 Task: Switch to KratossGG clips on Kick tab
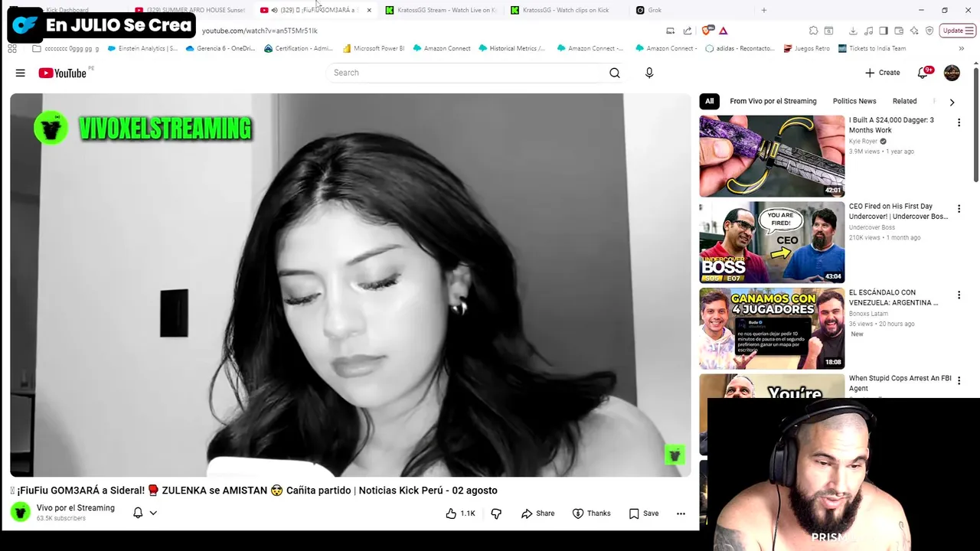(565, 10)
